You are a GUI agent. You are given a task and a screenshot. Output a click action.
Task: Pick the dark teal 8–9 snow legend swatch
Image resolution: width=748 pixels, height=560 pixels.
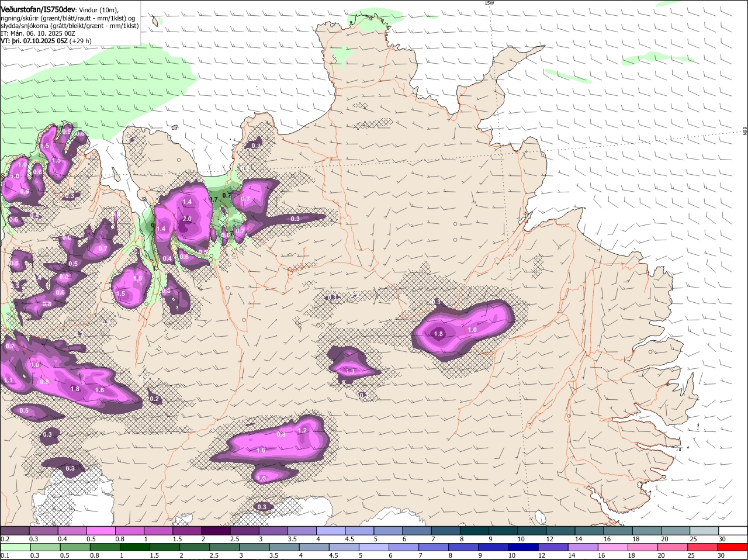click(475, 531)
